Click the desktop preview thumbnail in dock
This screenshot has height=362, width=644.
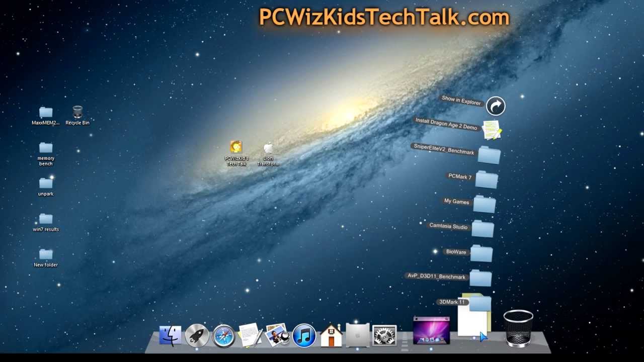point(431,330)
